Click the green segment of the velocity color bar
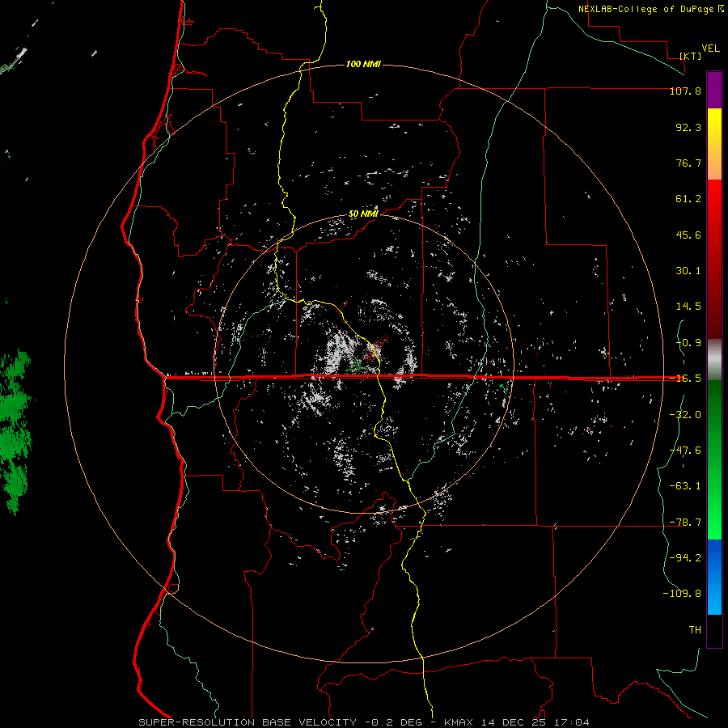The image size is (728, 728). [x=714, y=459]
